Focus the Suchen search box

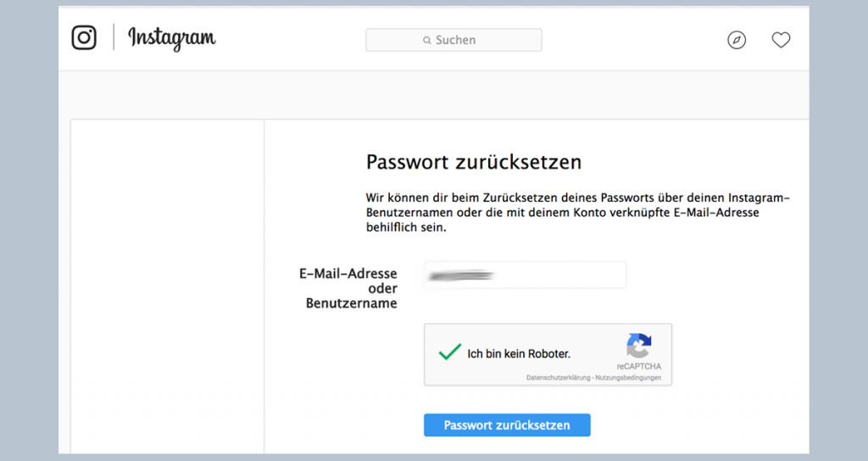coord(454,40)
